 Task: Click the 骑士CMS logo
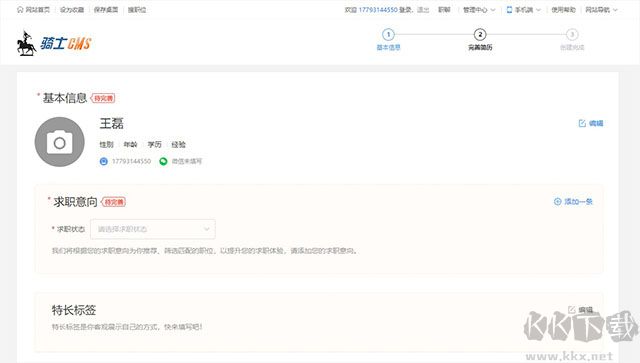point(54,43)
